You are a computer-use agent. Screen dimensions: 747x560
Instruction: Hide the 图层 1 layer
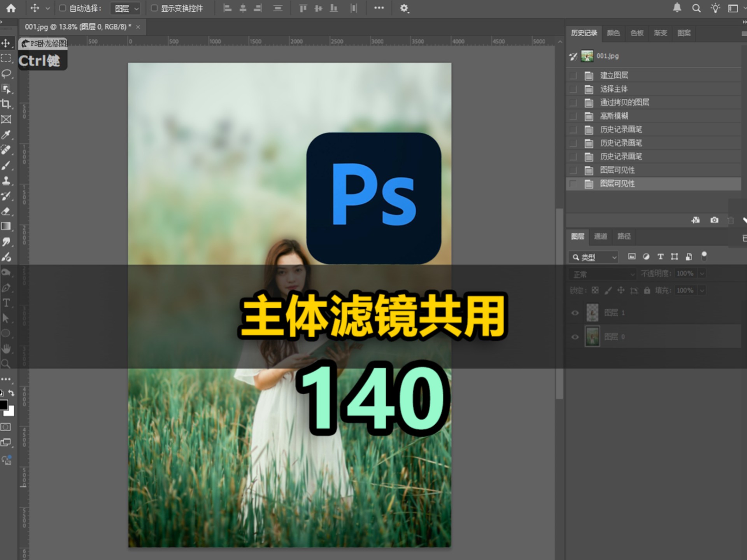574,312
